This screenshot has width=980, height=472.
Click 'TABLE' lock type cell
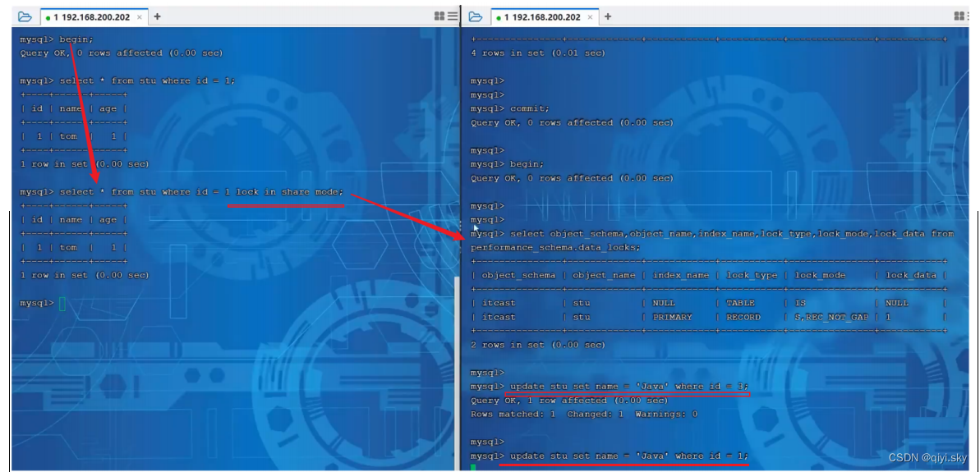click(x=740, y=304)
